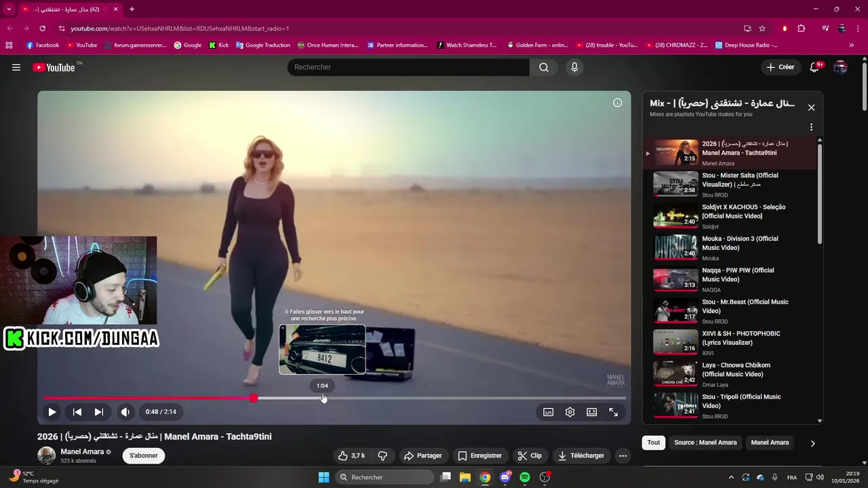Bookmark this page with the star icon
868x488 pixels.
coord(762,28)
